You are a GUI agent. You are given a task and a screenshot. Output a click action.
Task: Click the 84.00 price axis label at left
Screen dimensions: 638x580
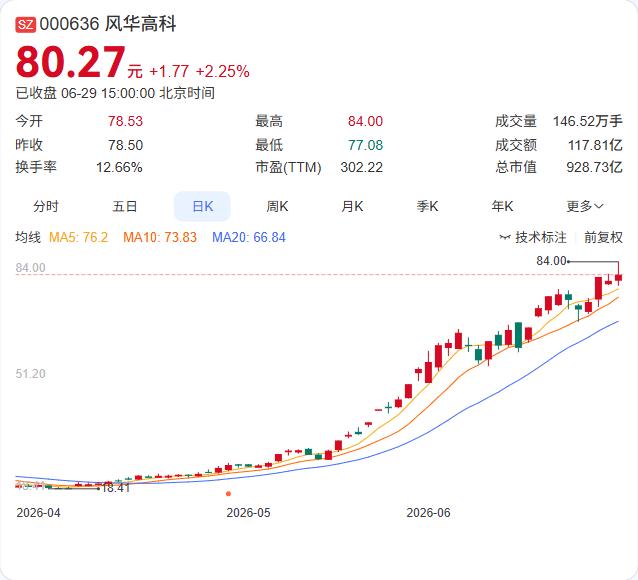pyautogui.click(x=31, y=268)
